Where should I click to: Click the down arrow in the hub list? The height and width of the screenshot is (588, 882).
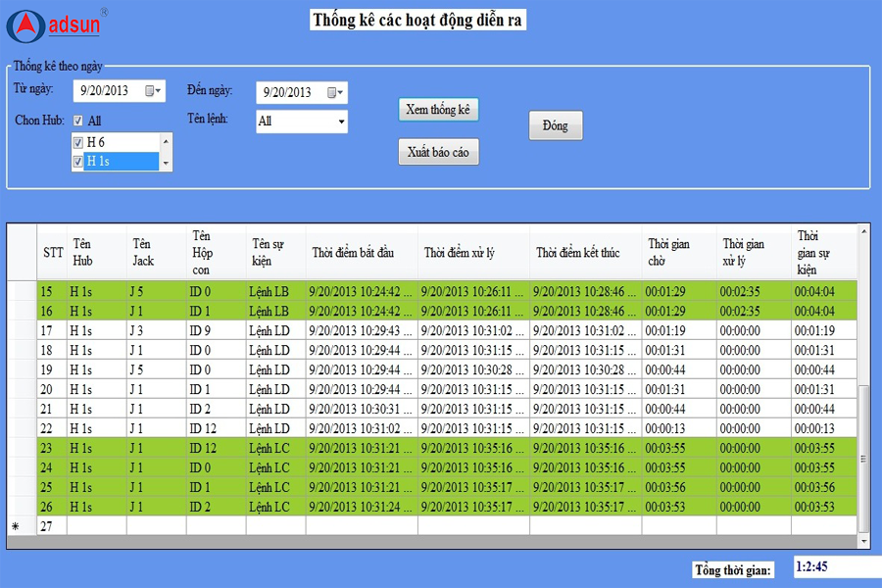pos(166,164)
